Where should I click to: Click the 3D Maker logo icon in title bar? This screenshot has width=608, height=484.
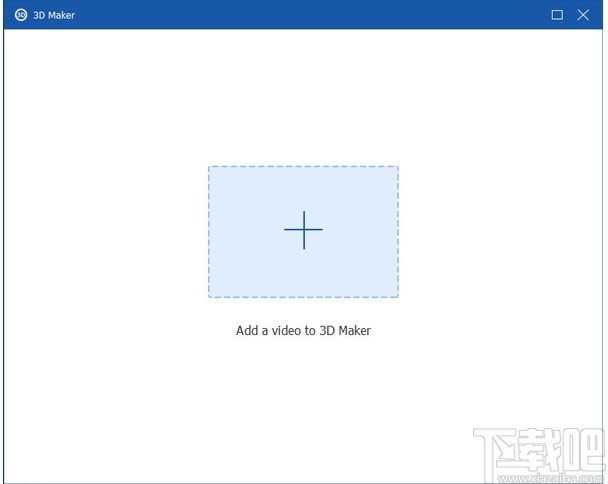coord(21,15)
